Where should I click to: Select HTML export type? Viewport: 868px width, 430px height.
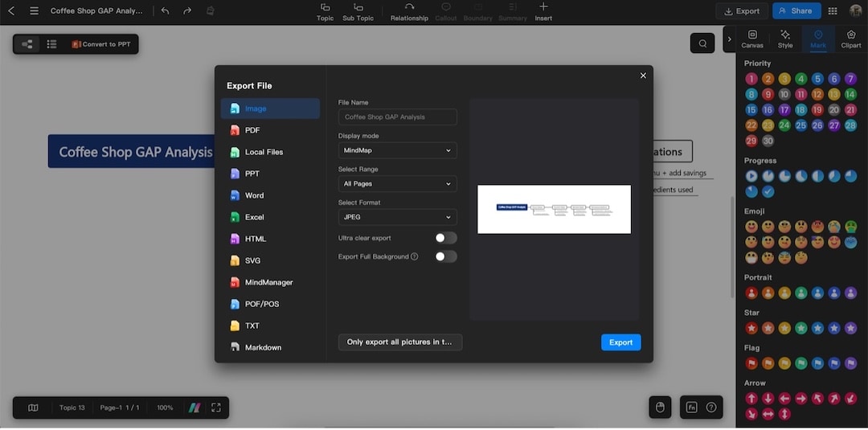270,239
